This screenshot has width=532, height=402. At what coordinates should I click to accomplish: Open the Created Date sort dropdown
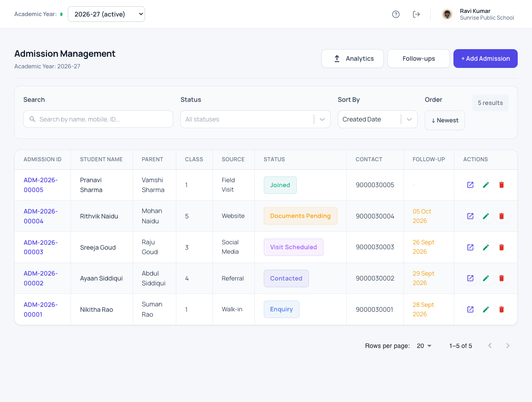pos(378,119)
